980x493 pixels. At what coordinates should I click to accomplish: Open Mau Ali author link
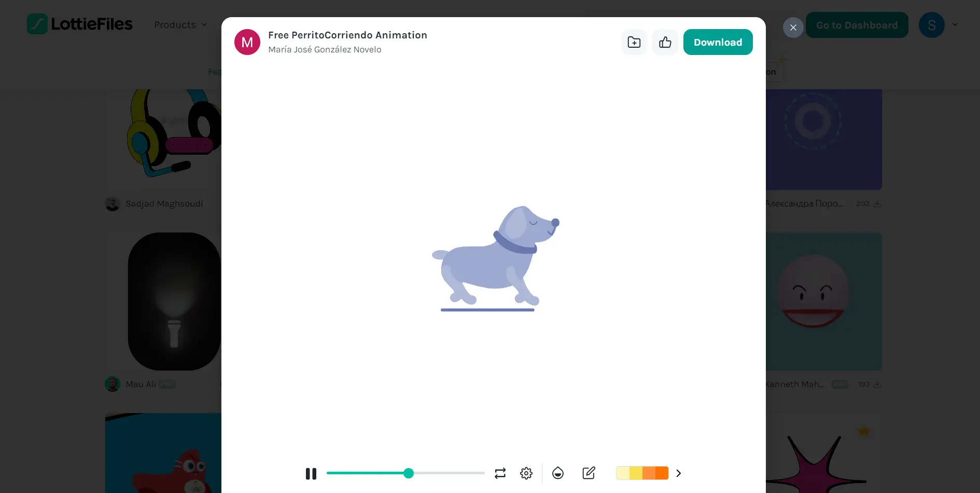(141, 385)
